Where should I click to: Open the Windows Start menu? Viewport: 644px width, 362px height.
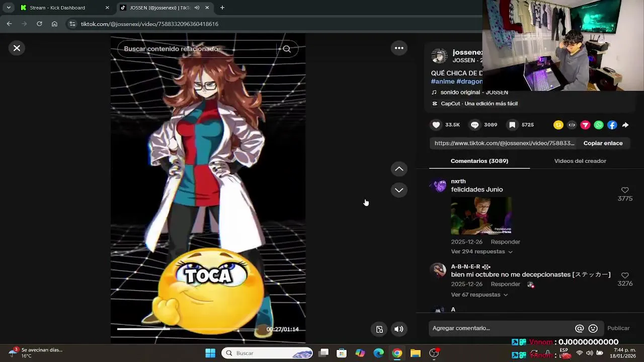click(210, 353)
